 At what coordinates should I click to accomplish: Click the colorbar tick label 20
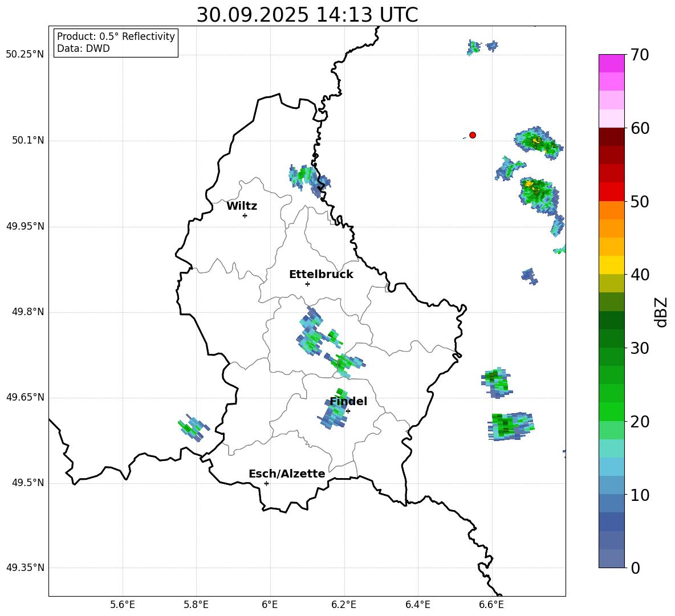point(640,422)
